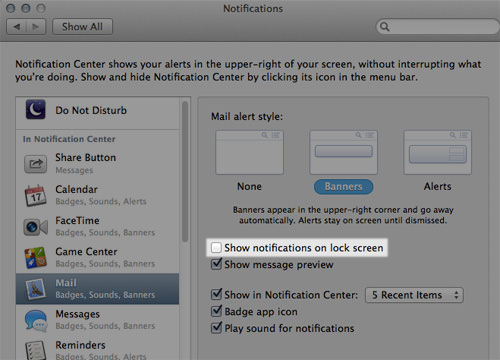Go back with the left arrow
The height and width of the screenshot is (360, 500).
(x=17, y=27)
